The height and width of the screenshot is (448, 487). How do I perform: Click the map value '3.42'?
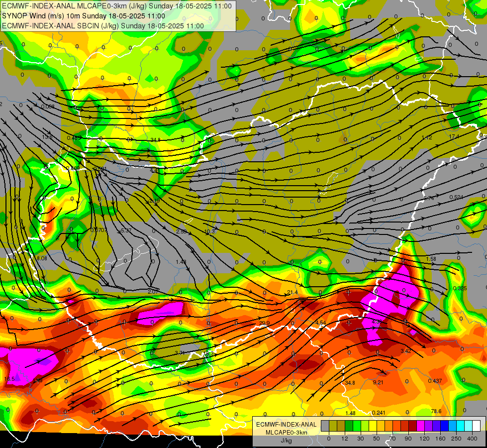406,351
